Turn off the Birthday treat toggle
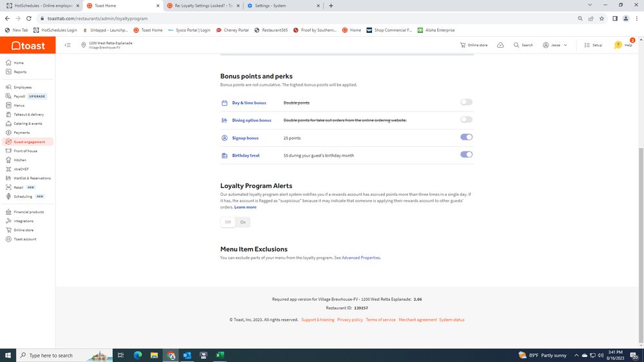The width and height of the screenshot is (644, 362). point(466,155)
